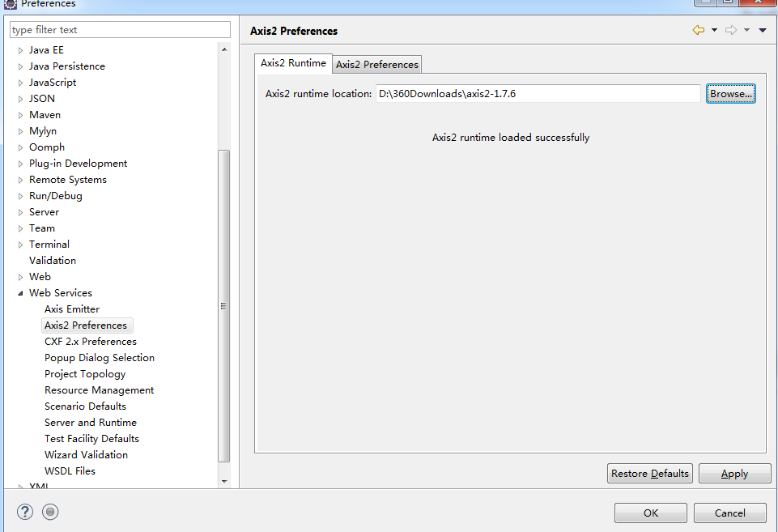Image resolution: width=778 pixels, height=532 pixels.
Task: Select Wizard Validation item
Action: click(86, 455)
